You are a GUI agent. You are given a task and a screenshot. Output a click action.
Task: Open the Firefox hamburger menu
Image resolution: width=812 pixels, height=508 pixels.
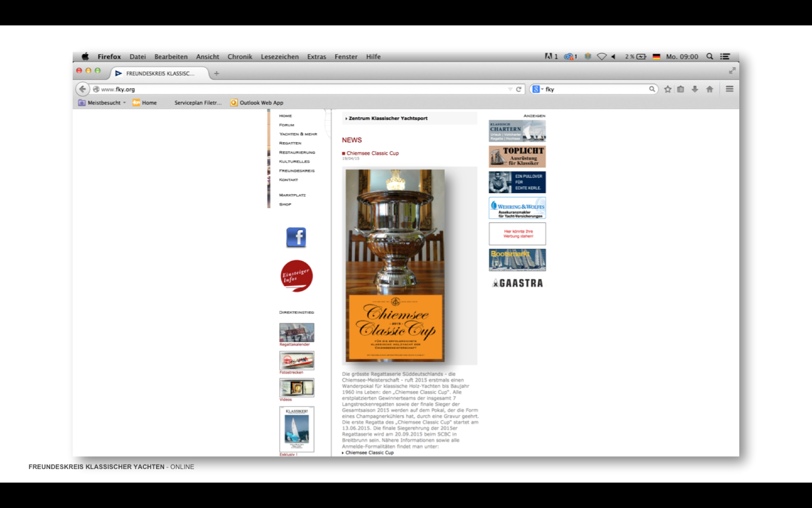730,89
